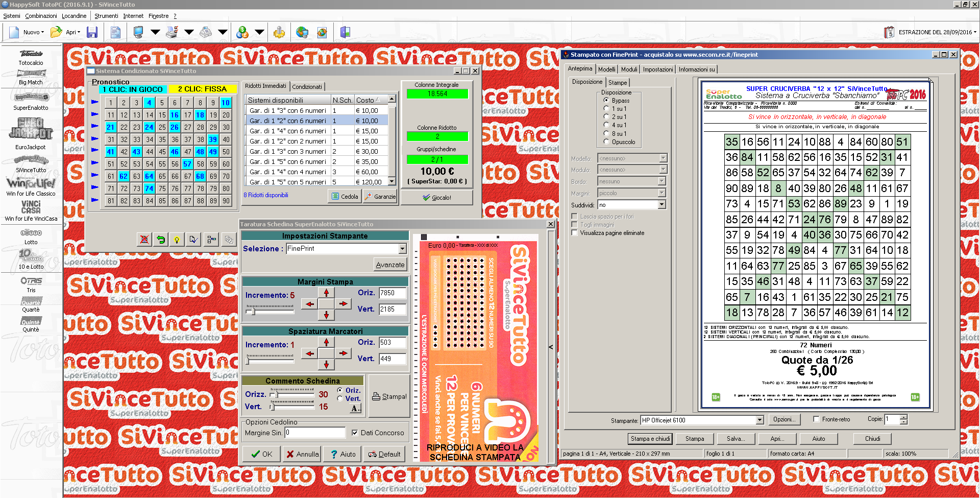Enable the Fronte-retro checkbox

coord(817,419)
